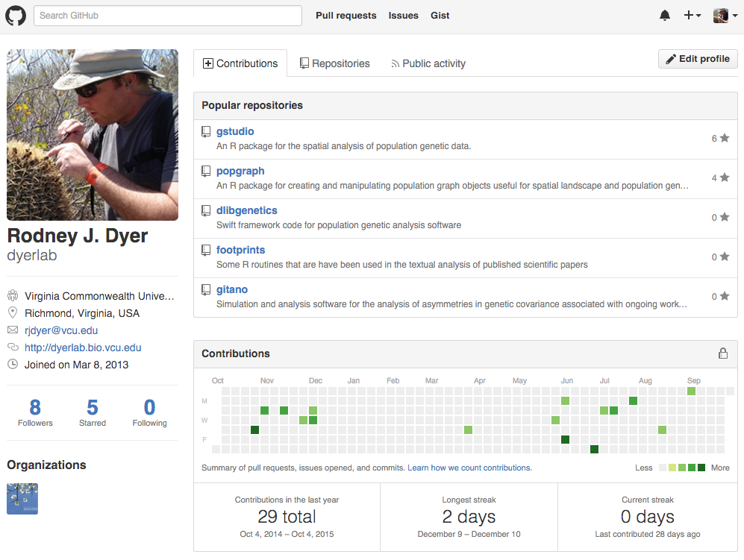Open Pull requests in top navigation

[x=346, y=16]
